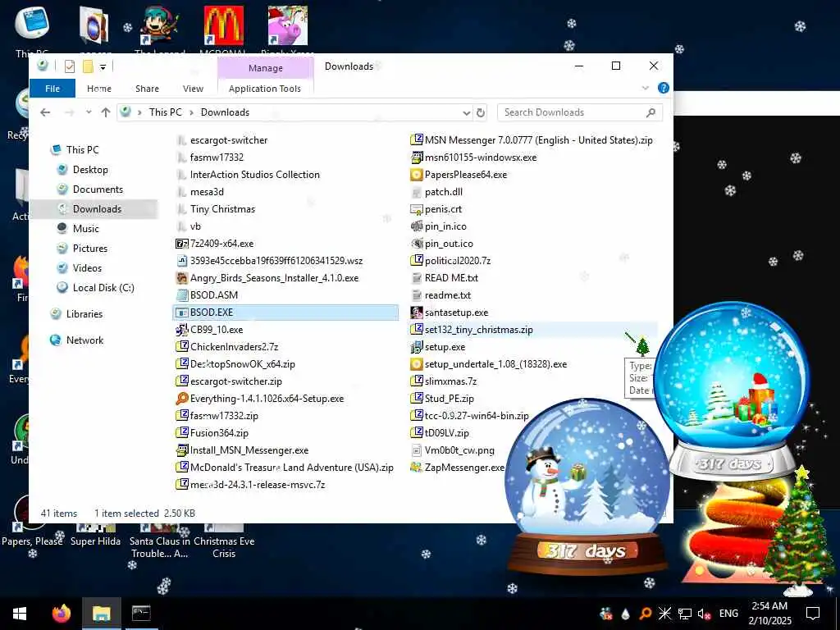Select Angry_Birds_Seasons_Installer_4.1.0.exe icon
The image size is (840, 630).
pos(182,278)
